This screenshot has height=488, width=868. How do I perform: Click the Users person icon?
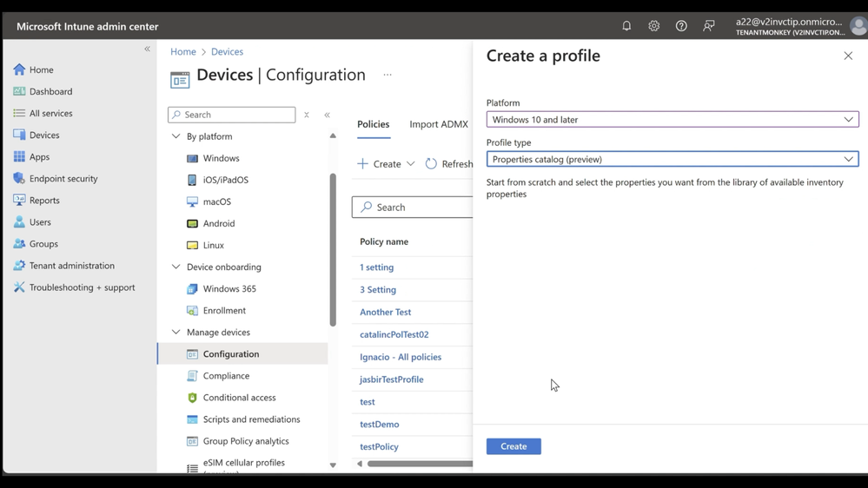point(19,222)
